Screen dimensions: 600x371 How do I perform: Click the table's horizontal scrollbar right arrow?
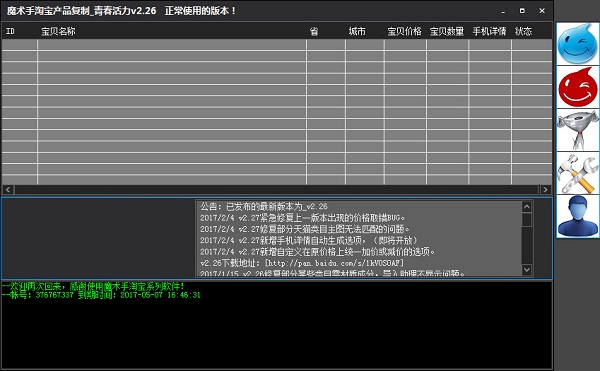point(545,189)
